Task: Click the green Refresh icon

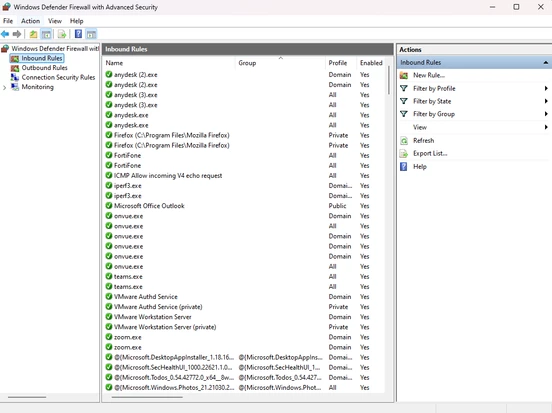Action: coord(404,141)
